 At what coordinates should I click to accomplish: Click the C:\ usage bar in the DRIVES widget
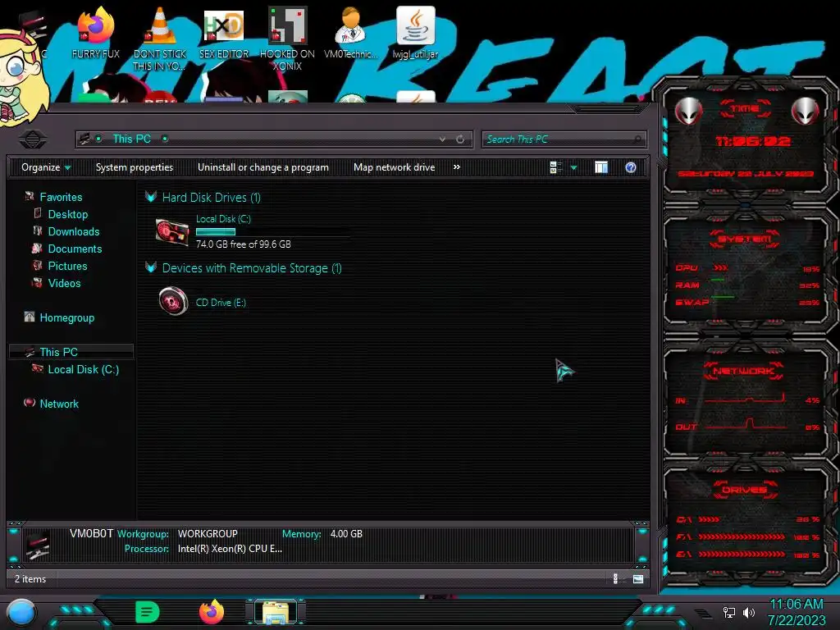pos(710,519)
